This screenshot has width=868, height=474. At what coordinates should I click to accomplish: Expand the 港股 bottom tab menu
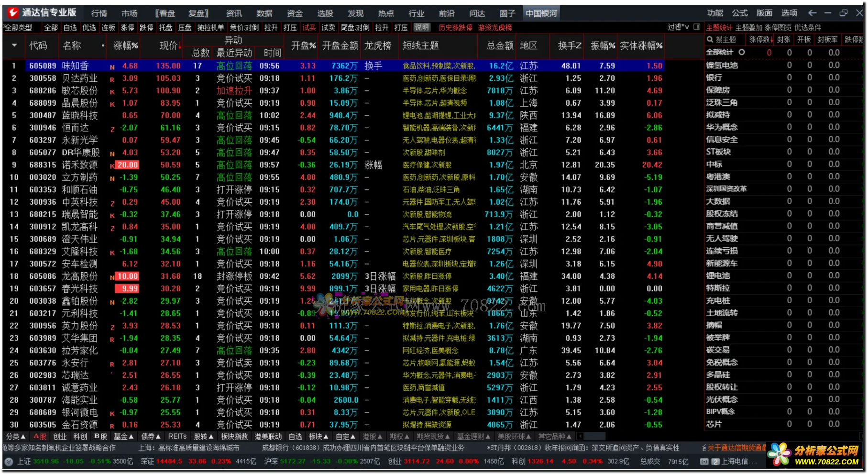[373, 436]
